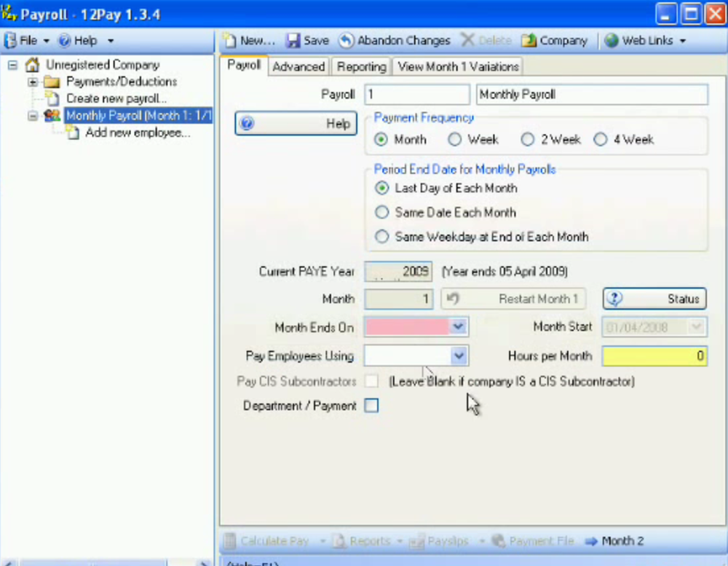Open the Help menu dropdown arrow
Screen dimensions: 728x566
click(x=111, y=41)
